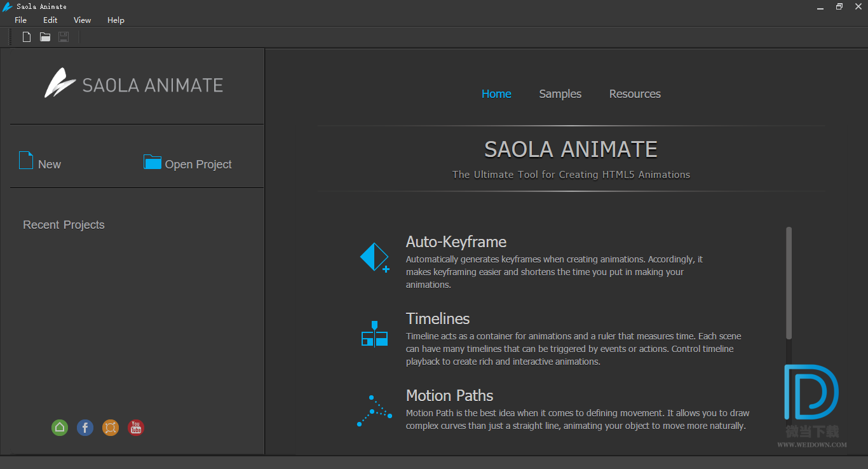Click the toolbar drag handle grip
This screenshot has width=868, height=469.
(x=10, y=37)
